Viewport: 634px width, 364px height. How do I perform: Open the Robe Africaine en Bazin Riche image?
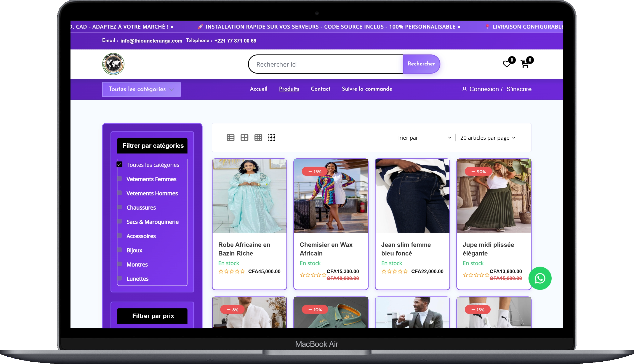pos(249,196)
